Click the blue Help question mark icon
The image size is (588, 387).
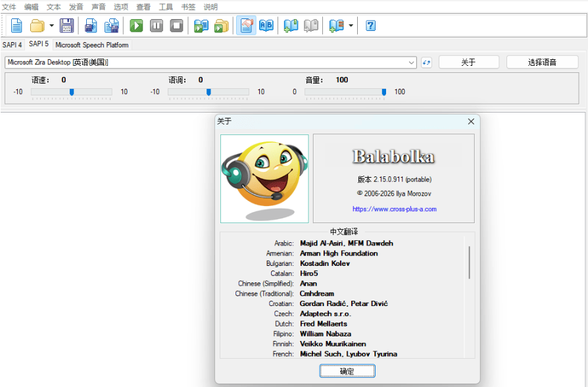pyautogui.click(x=371, y=26)
